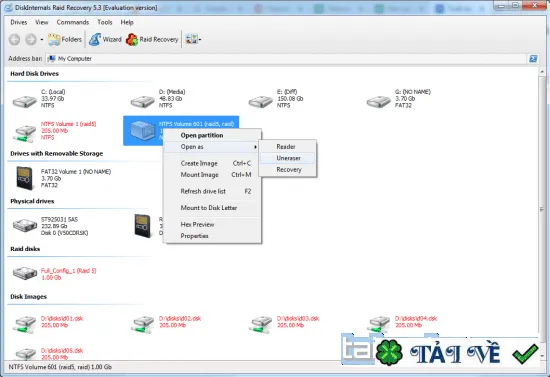Click the Forward navigation arrow icon
550x377 pixels.
31,40
